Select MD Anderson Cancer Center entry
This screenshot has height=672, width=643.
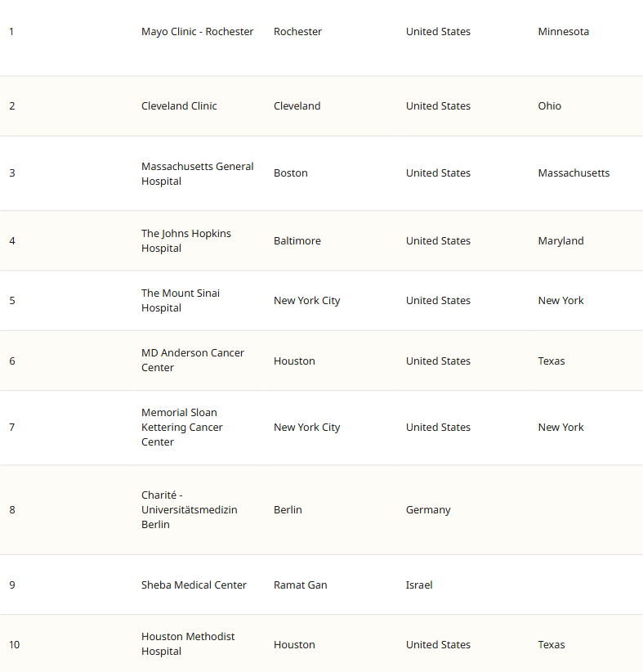[x=192, y=361]
